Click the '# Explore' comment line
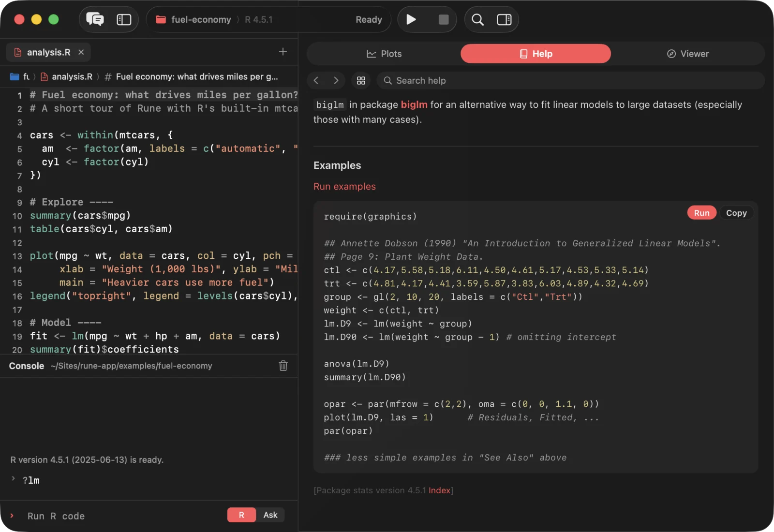This screenshot has height=532, width=774. (71, 202)
